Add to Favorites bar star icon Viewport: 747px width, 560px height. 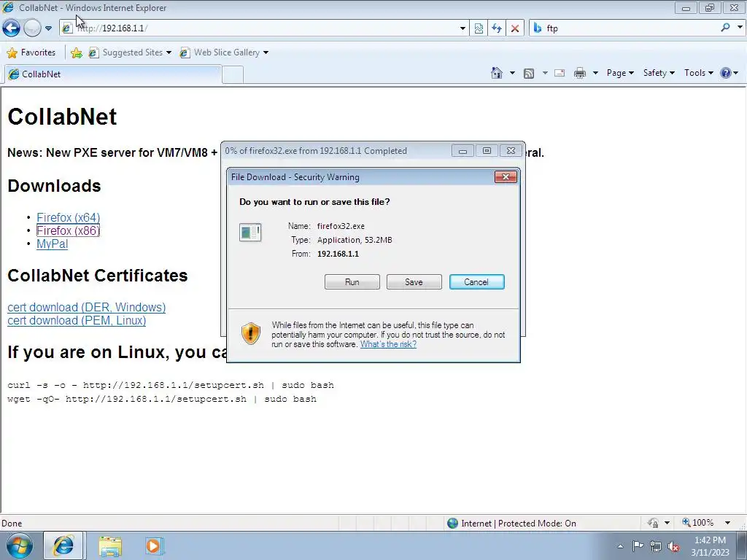tap(76, 52)
